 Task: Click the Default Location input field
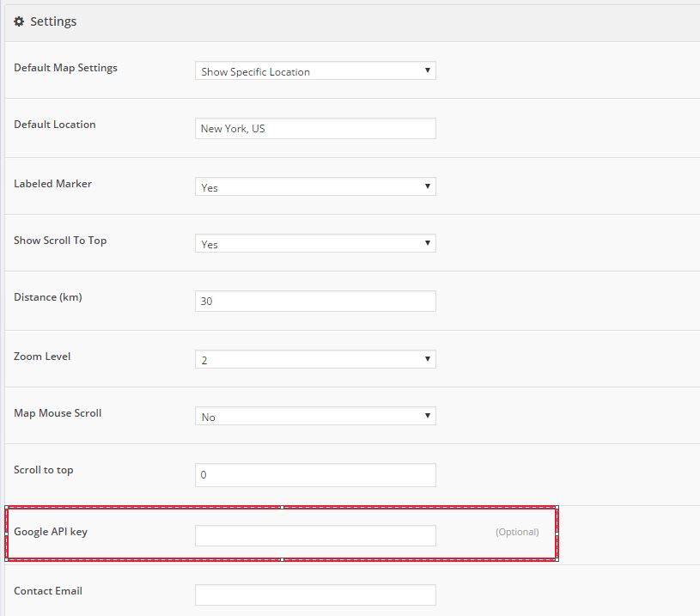(x=315, y=127)
